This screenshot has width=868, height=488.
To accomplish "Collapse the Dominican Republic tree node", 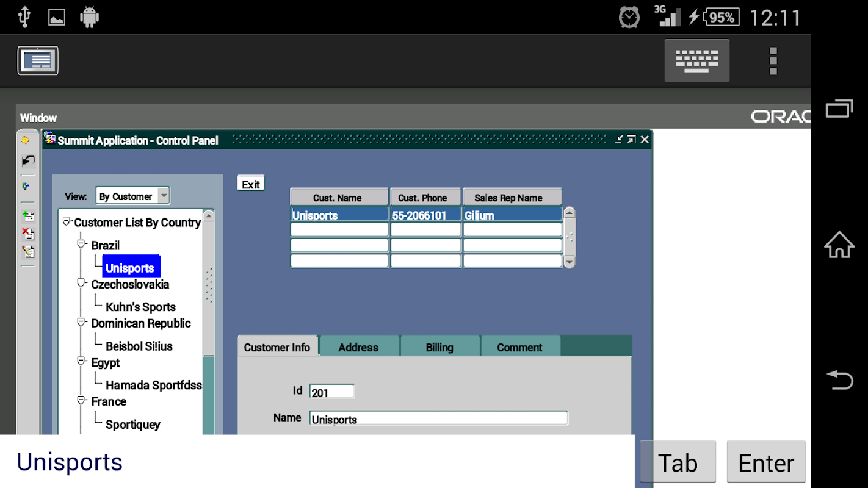I will pos(81,322).
